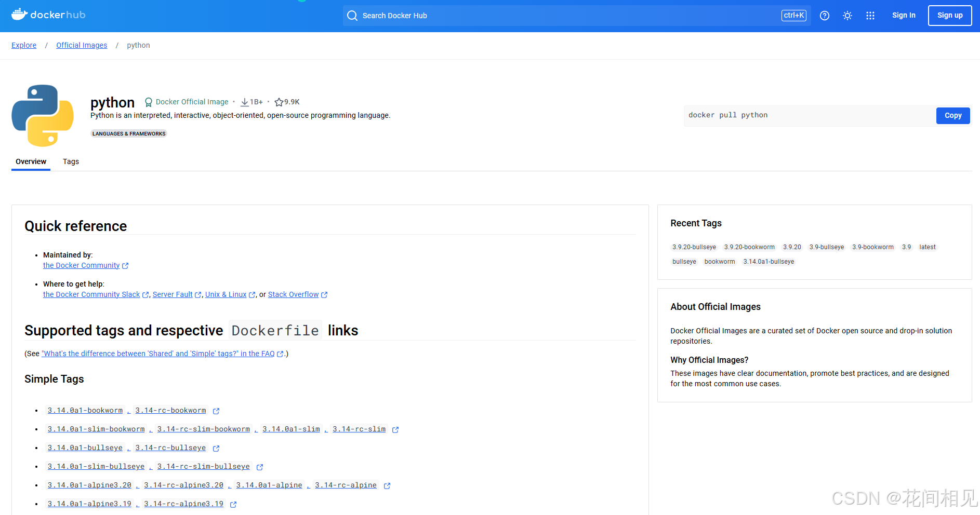Open external link icon after 3.14-rc-bookworm
The height and width of the screenshot is (515, 980).
coord(216,411)
